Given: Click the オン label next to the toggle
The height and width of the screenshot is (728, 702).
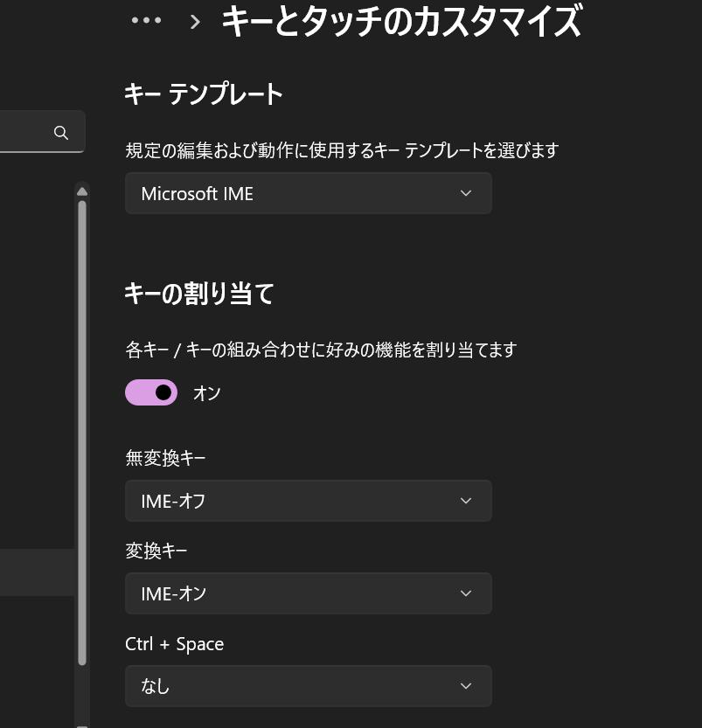Looking at the screenshot, I should coord(206,393).
